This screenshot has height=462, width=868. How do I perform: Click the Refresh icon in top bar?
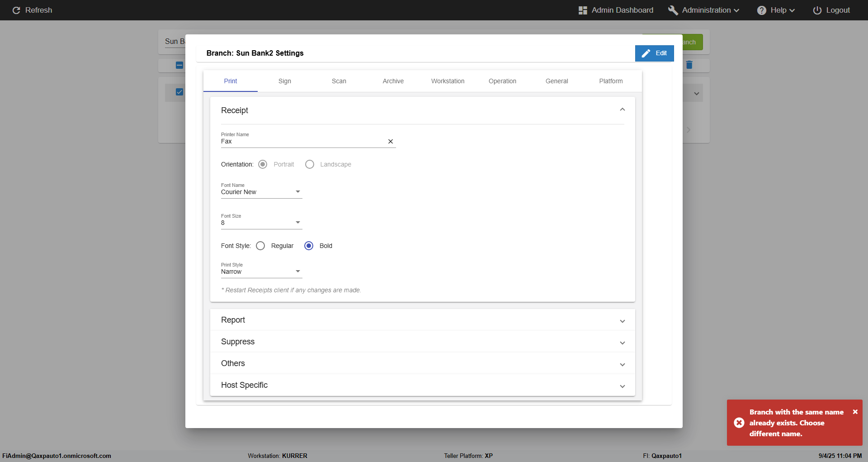(16, 10)
